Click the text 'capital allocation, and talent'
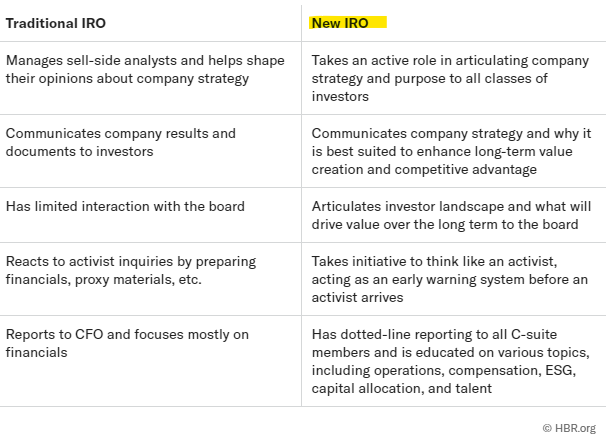 tap(402, 388)
